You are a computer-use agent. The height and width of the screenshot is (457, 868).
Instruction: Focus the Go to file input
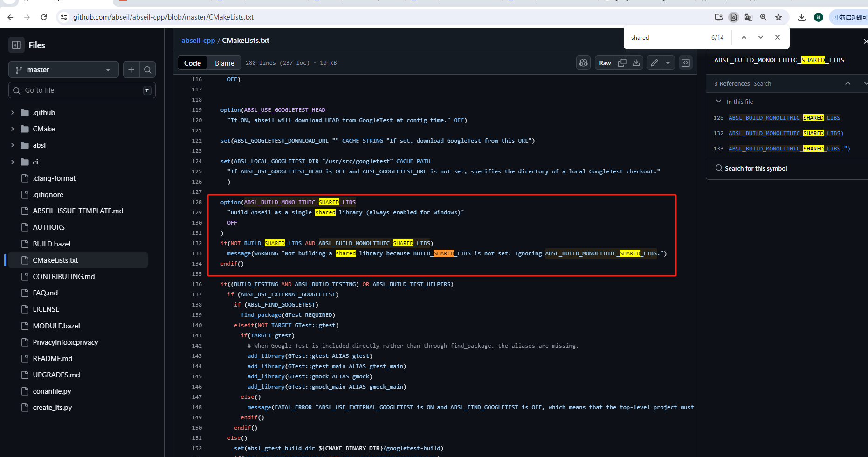(82, 90)
